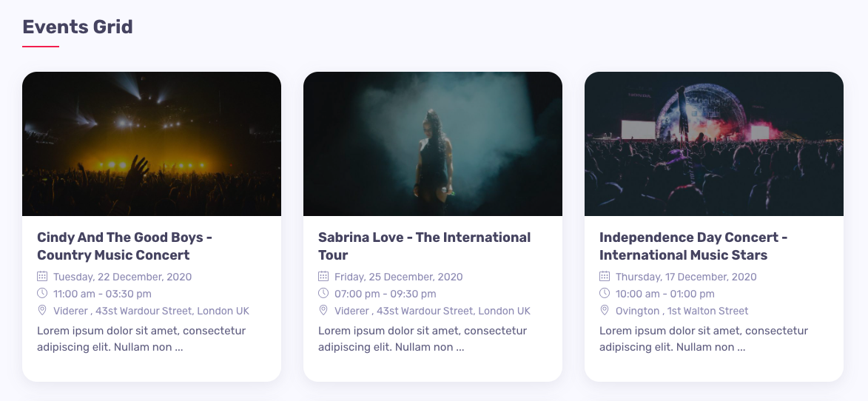
Task: Click calendar icon on Cindy concert card
Action: coord(42,277)
